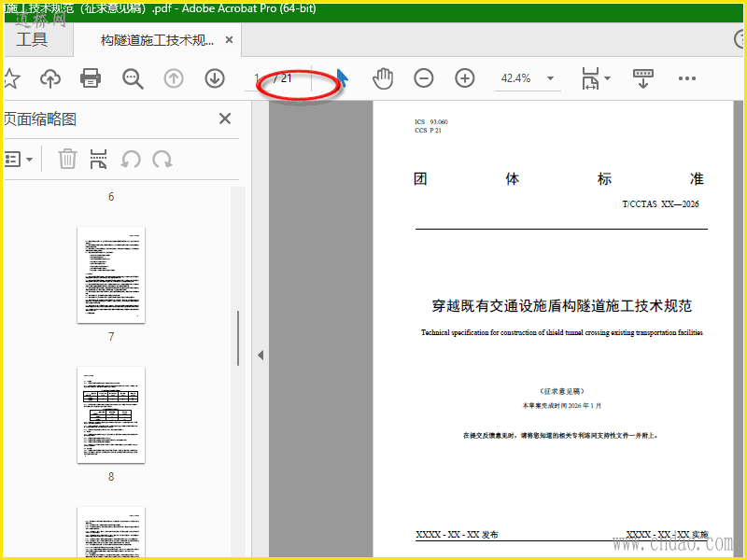
Task: Print the document with printer icon
Action: [x=91, y=78]
